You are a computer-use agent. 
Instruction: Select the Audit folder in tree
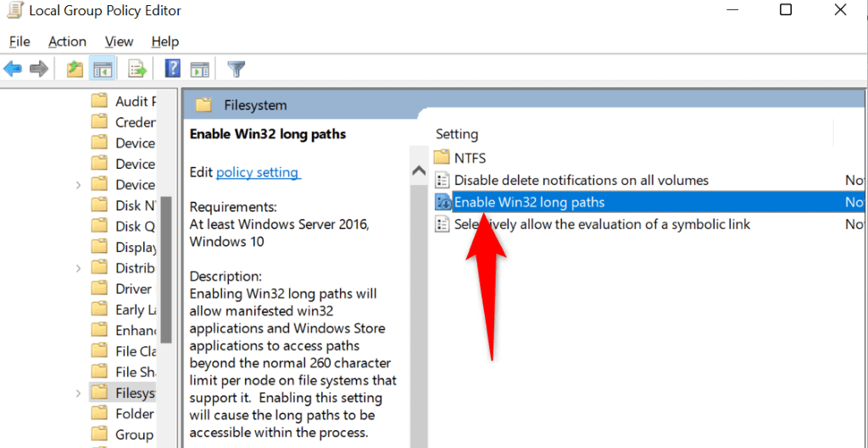(x=124, y=102)
